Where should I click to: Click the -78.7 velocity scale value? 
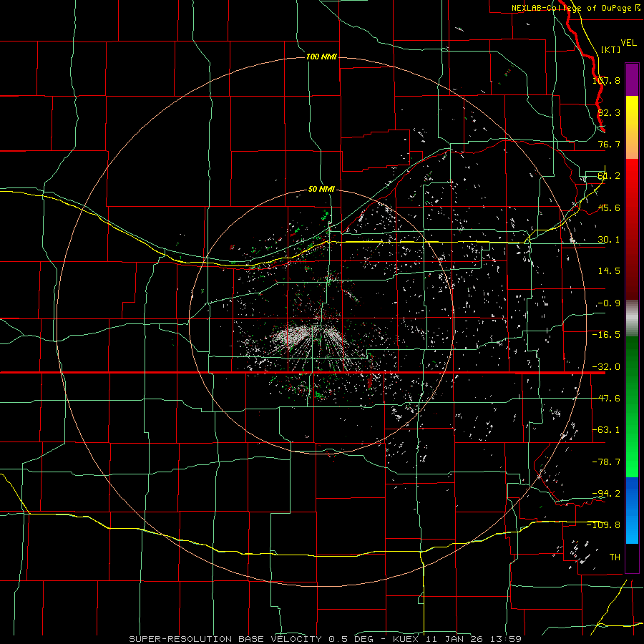tap(607, 462)
